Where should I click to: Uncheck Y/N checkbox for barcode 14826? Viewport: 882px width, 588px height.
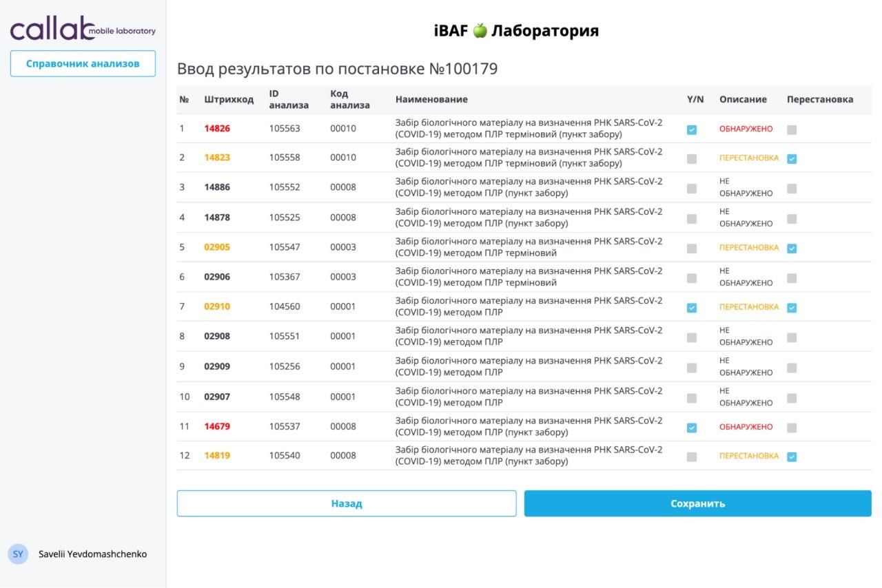[692, 129]
